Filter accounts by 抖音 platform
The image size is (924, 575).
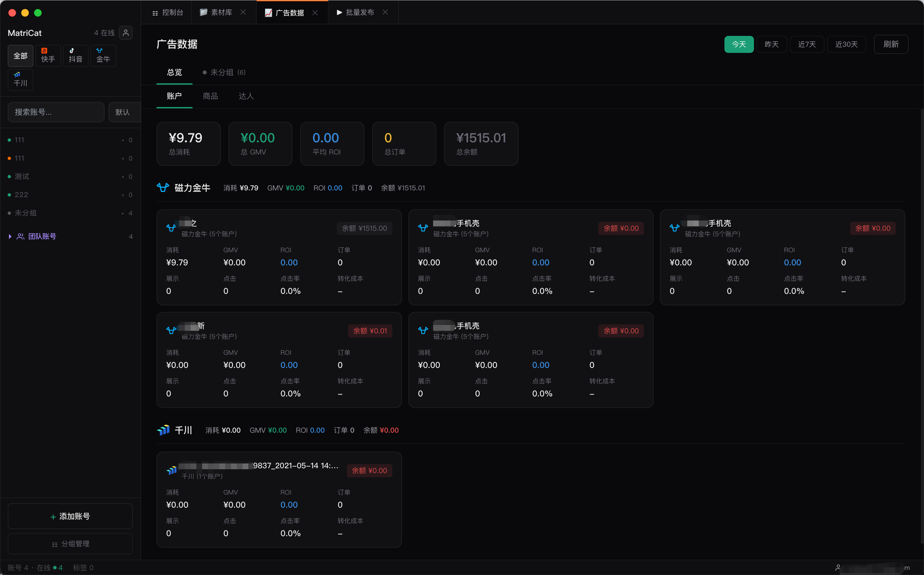[x=75, y=55]
